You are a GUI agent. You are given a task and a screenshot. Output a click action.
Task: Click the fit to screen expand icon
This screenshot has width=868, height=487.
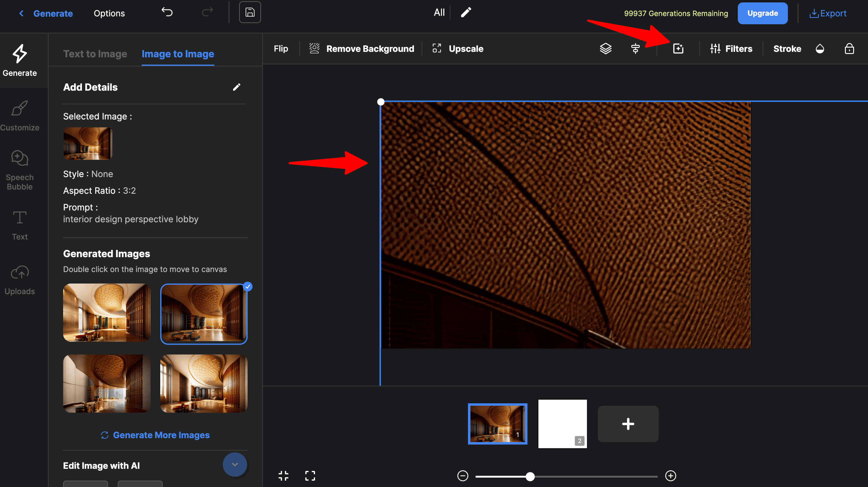pyautogui.click(x=310, y=475)
